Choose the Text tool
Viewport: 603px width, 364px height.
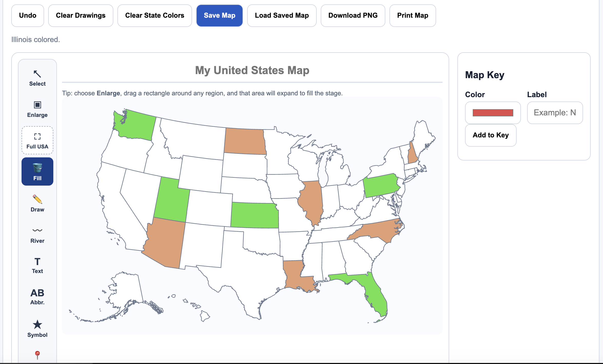coord(37,266)
